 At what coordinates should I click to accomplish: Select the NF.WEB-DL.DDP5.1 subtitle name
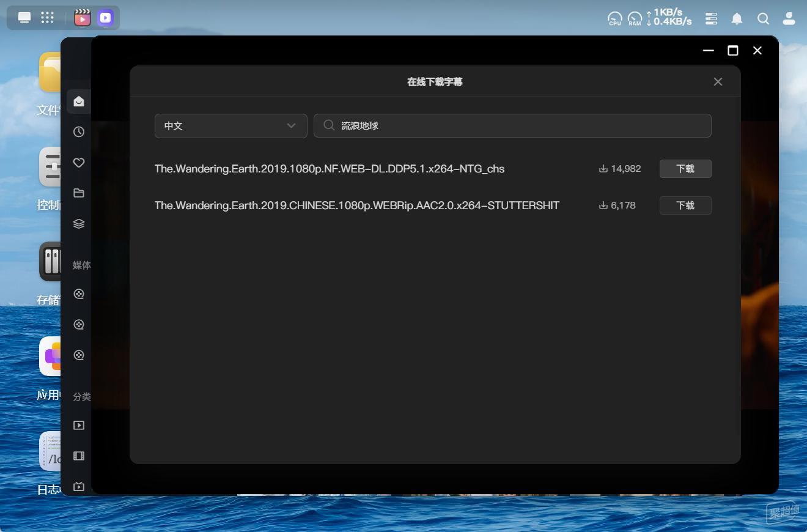[x=330, y=169]
